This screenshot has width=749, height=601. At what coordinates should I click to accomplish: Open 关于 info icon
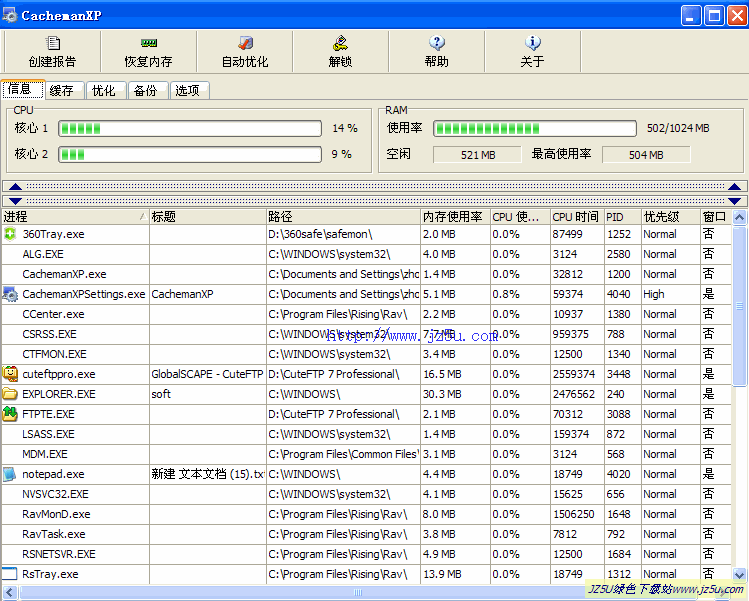tap(533, 43)
